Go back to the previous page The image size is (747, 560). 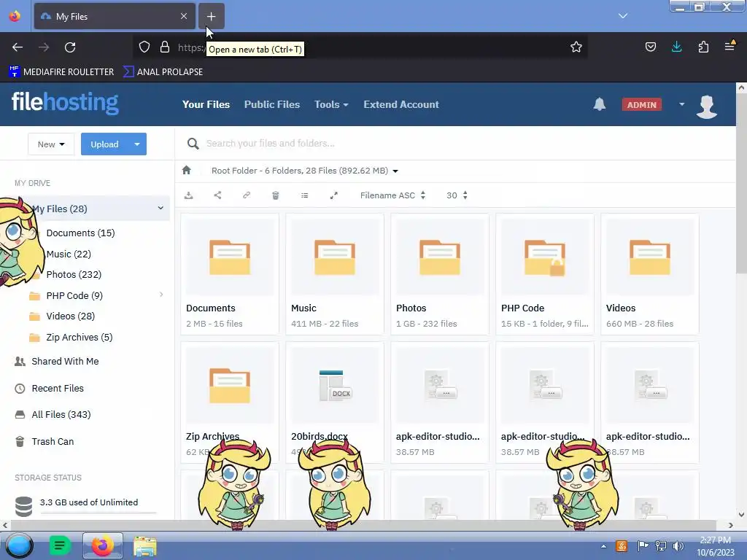18,47
